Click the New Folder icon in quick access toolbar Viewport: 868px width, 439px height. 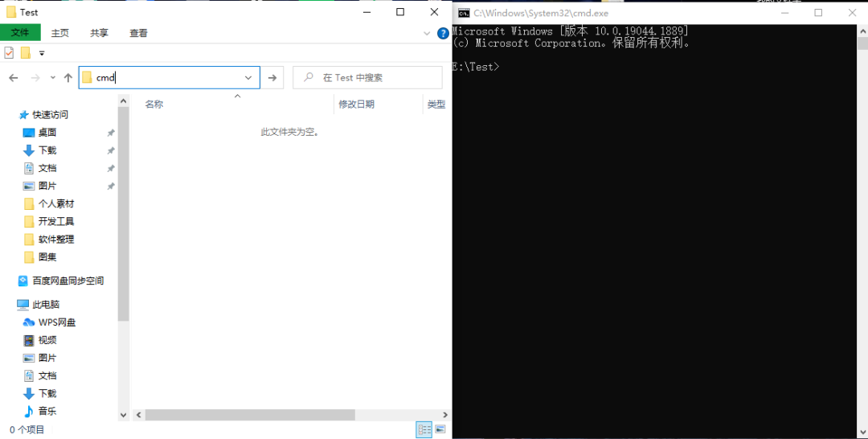pos(25,53)
